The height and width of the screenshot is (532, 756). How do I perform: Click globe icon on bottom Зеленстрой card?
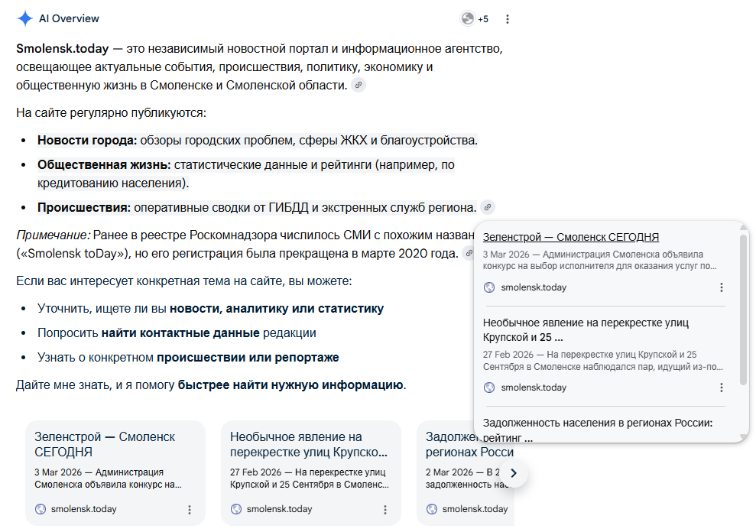(x=41, y=509)
